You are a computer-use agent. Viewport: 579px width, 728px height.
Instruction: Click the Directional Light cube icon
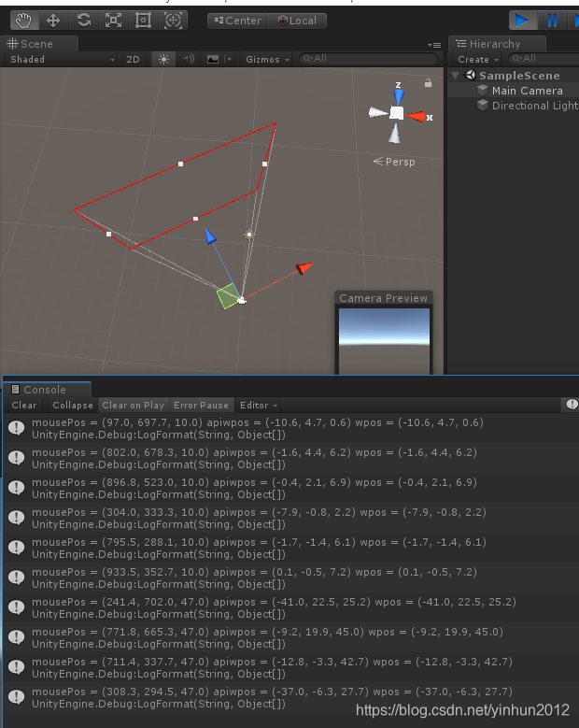pos(483,106)
